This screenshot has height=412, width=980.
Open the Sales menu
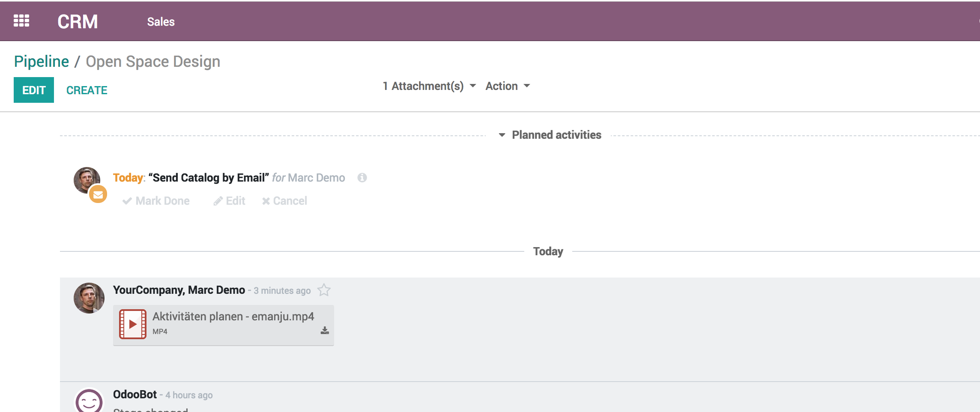coord(161,21)
